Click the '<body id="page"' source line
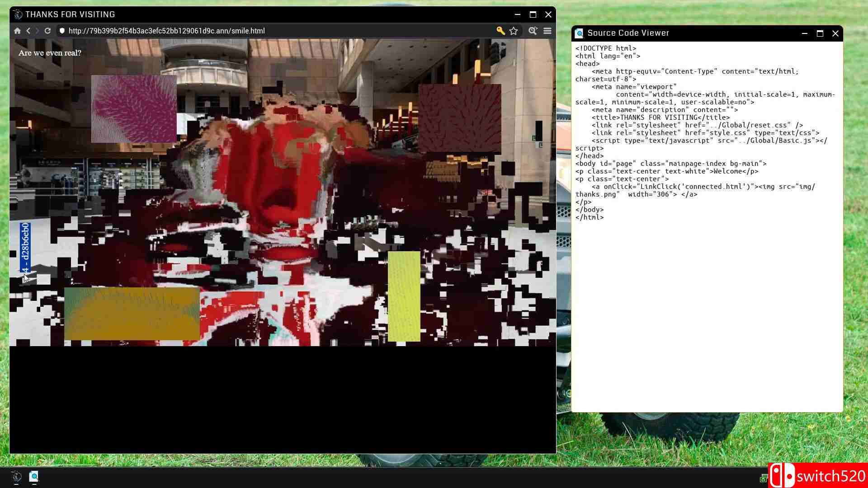The image size is (868, 488). pos(671,164)
